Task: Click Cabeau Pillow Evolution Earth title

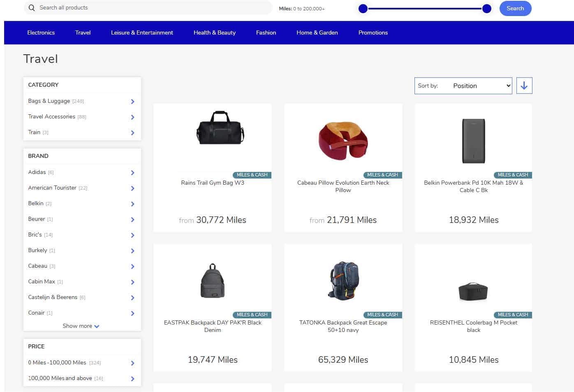Action: click(x=343, y=186)
